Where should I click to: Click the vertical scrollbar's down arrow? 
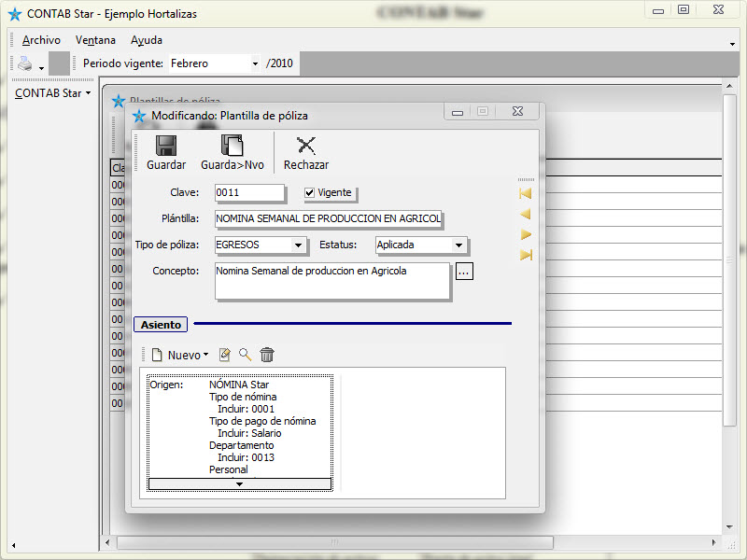click(729, 526)
